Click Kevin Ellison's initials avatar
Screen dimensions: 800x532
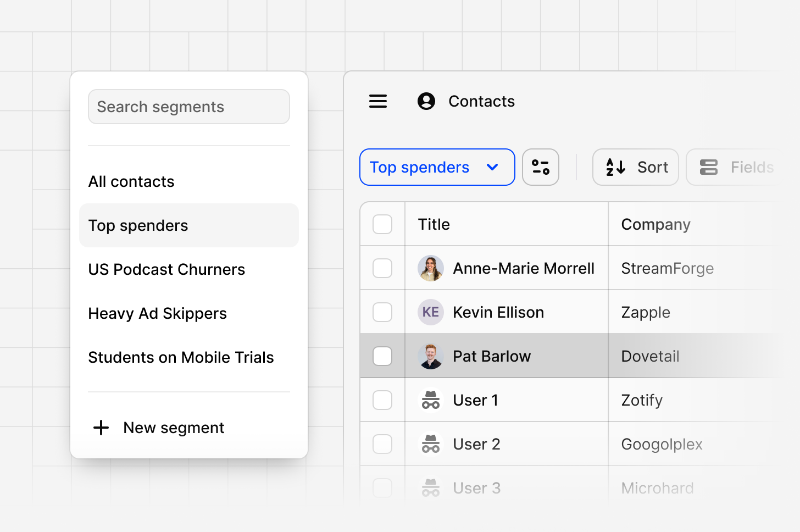coord(431,312)
